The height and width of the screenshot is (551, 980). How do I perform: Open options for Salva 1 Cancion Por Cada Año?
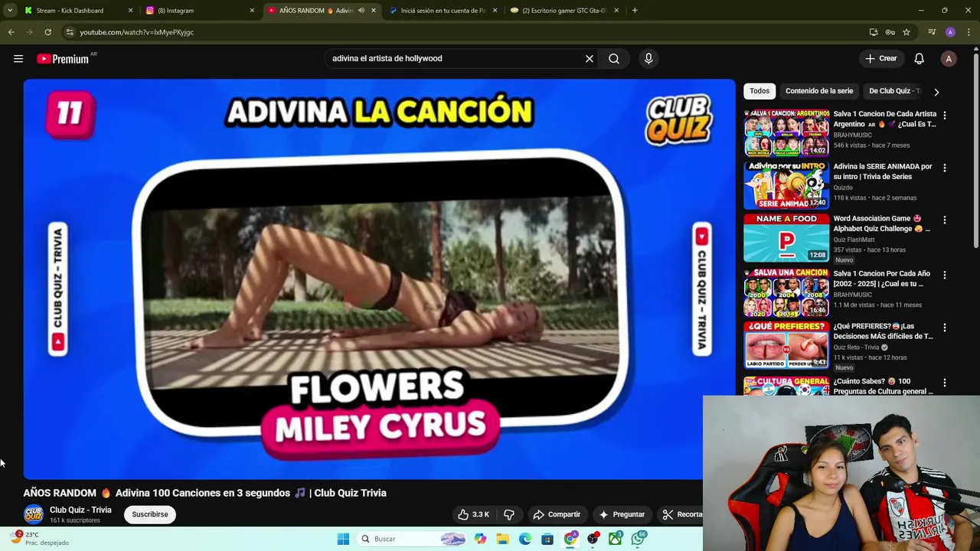click(945, 275)
